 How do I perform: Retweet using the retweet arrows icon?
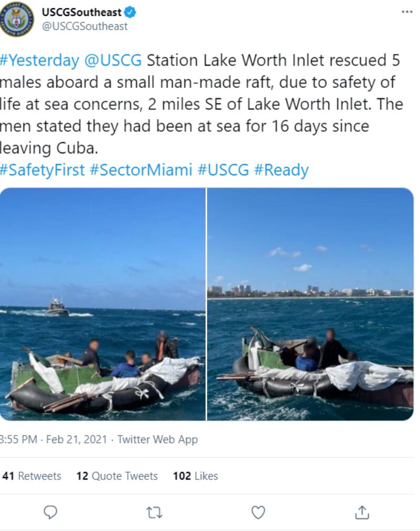point(154,513)
